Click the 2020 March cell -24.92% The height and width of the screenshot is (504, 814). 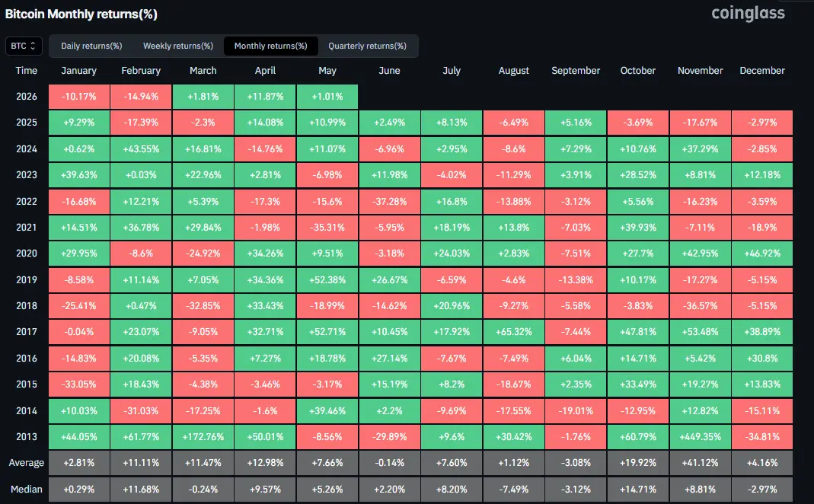click(203, 254)
